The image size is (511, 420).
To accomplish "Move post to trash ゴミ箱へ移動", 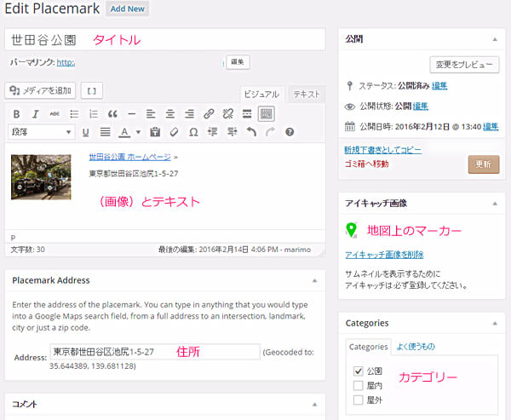I will 367,164.
